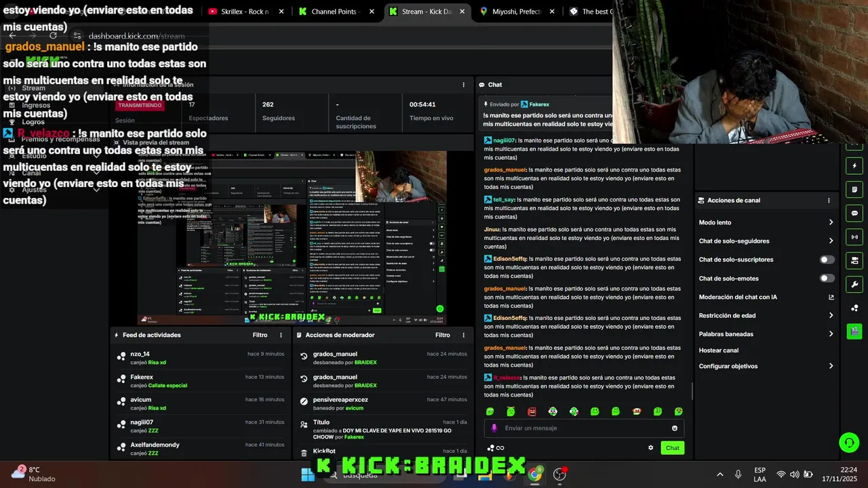Image resolution: width=868 pixels, height=488 pixels.
Task: Click the stream preview thumbnail
Action: pos(292,237)
